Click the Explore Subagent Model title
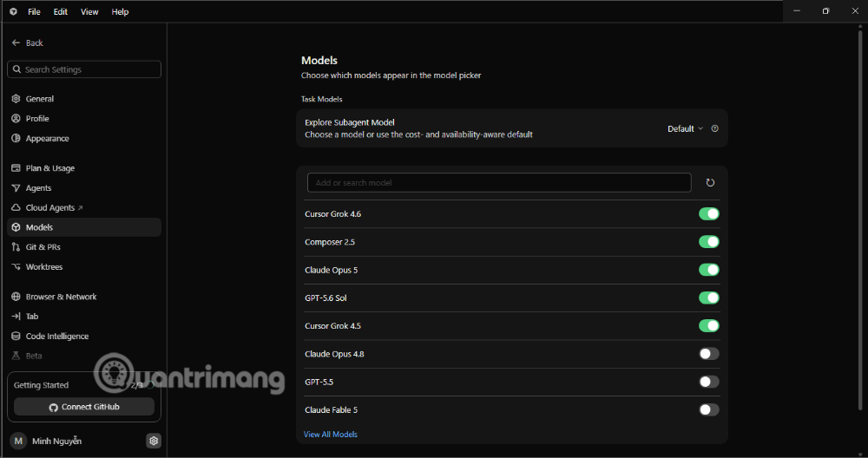The height and width of the screenshot is (458, 868). pos(349,122)
